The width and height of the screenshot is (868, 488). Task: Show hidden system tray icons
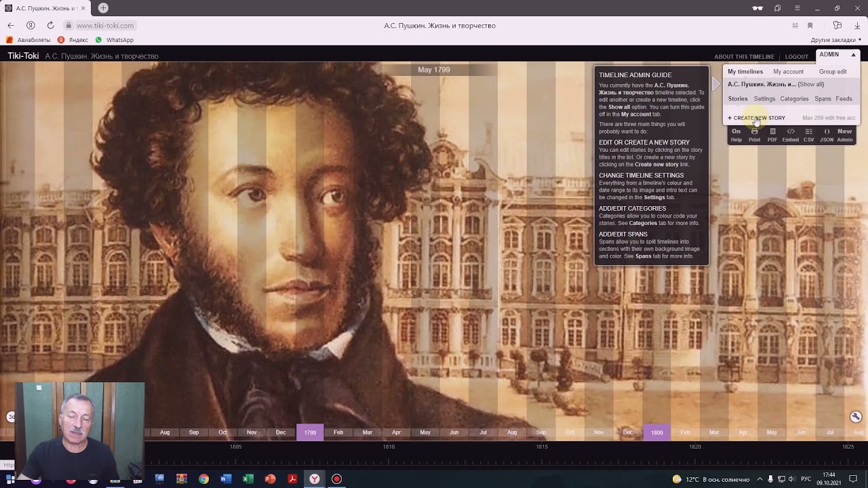coord(759,480)
